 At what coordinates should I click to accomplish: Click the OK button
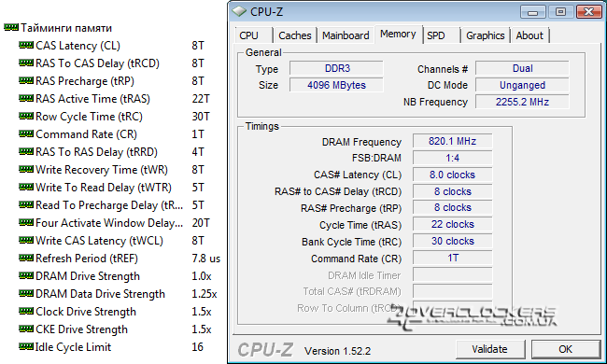(565, 349)
